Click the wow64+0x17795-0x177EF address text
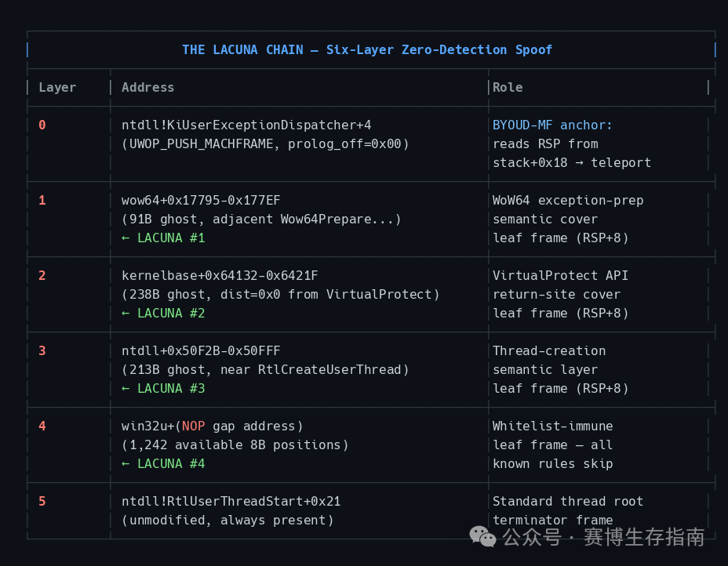Image resolution: width=728 pixels, height=566 pixels. click(x=201, y=201)
